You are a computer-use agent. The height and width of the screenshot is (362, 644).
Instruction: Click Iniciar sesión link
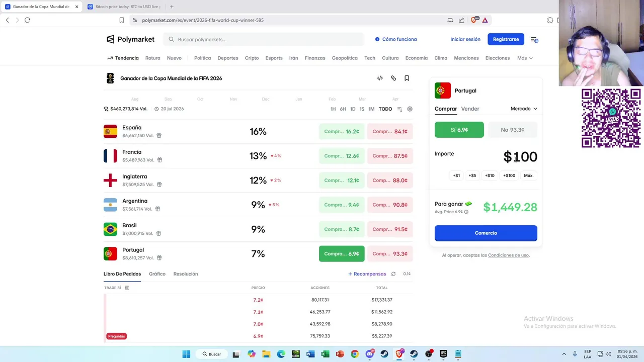coord(465,39)
